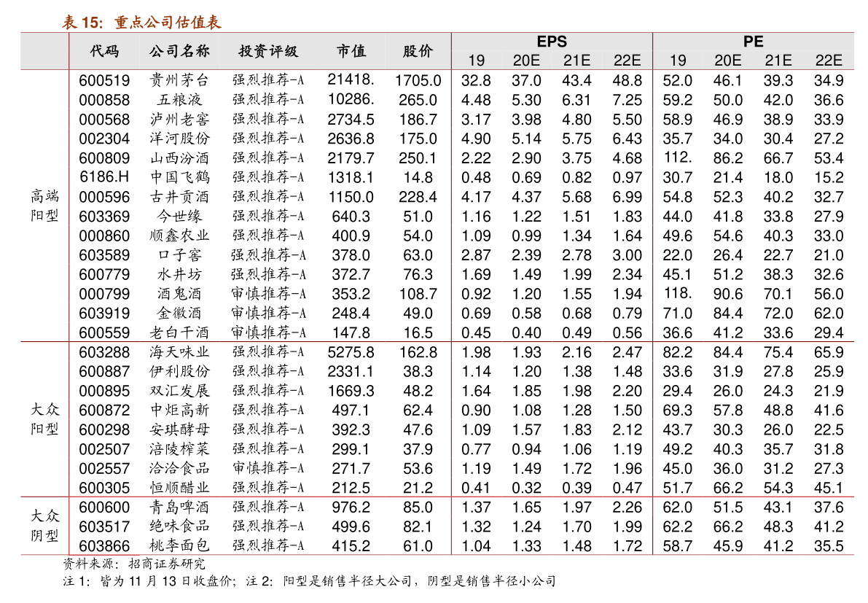Select company name 口子窖
Screen dimensions: 868x603
pos(179,254)
